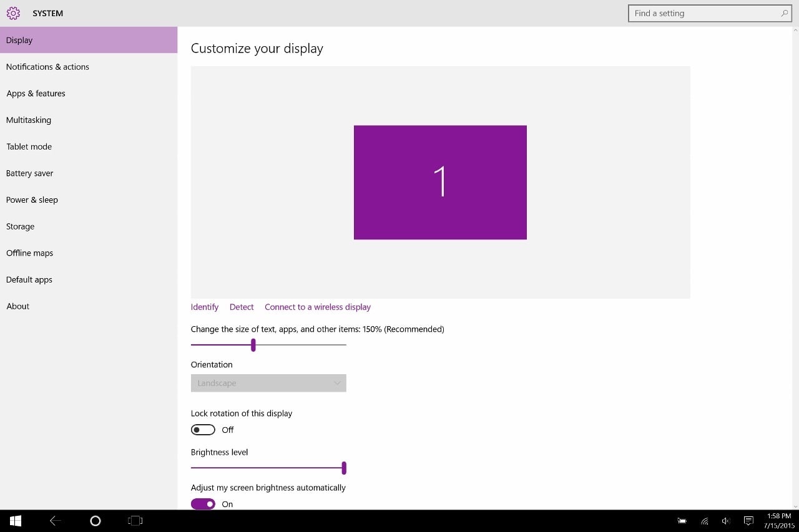Expand the Landscape orientation selector

(268, 382)
